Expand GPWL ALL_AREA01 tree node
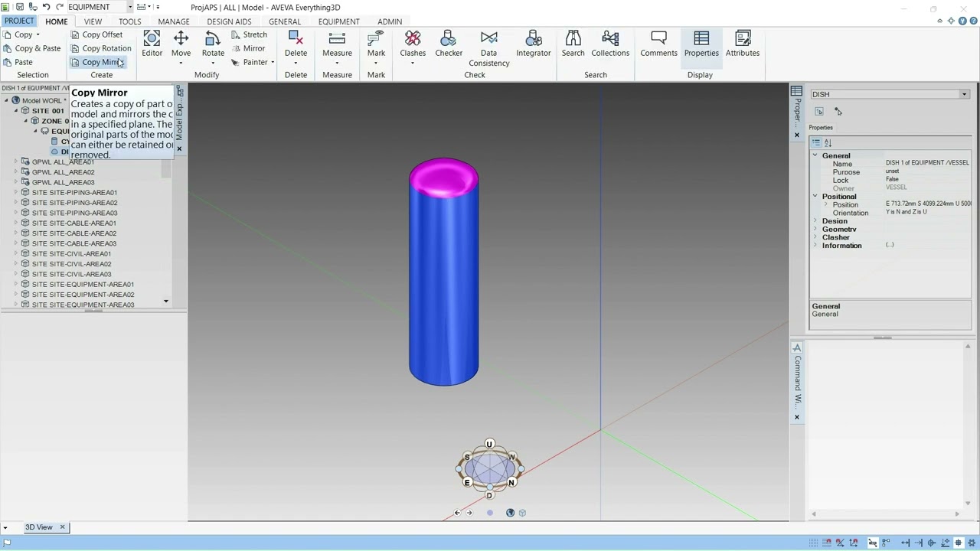Screen dimensions: 980x551 16,161
